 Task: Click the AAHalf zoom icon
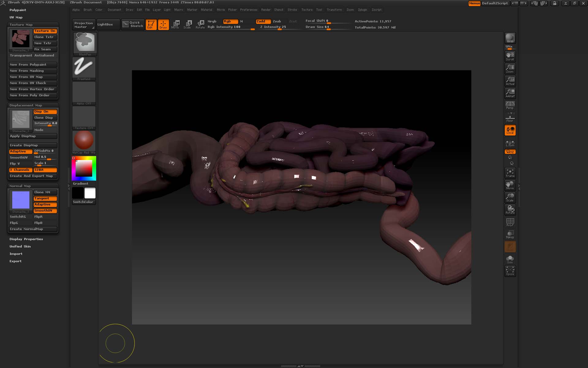(x=510, y=93)
